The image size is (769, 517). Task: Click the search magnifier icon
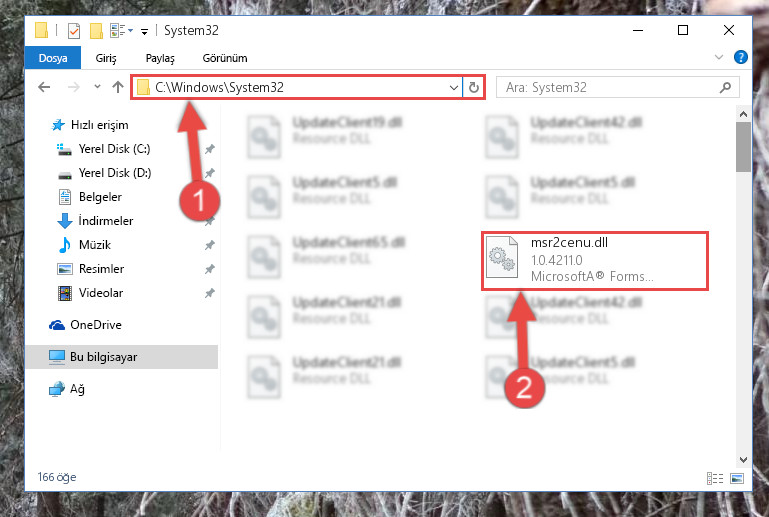click(x=725, y=87)
